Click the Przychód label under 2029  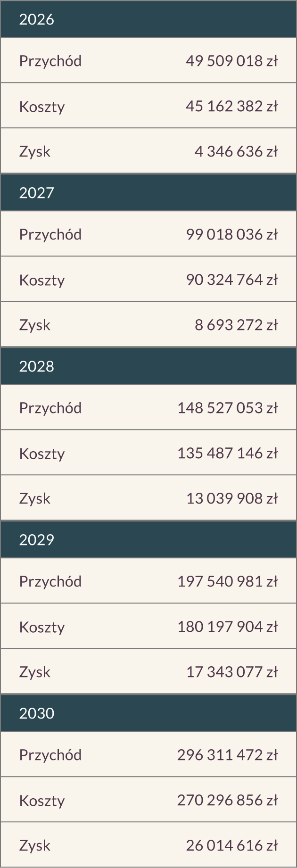(50, 581)
